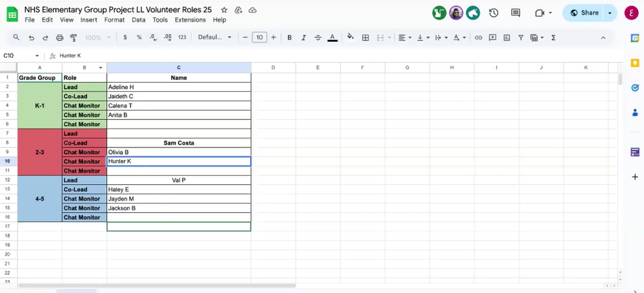The image size is (644, 293).
Task: Select the cell containing Sam Costa
Action: pos(178,143)
